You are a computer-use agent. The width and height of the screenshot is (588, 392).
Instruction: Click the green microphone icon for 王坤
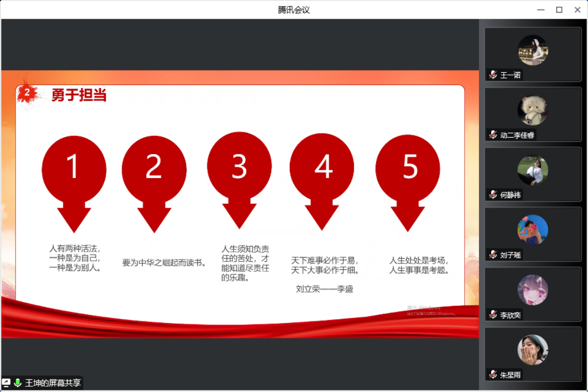coord(18,382)
